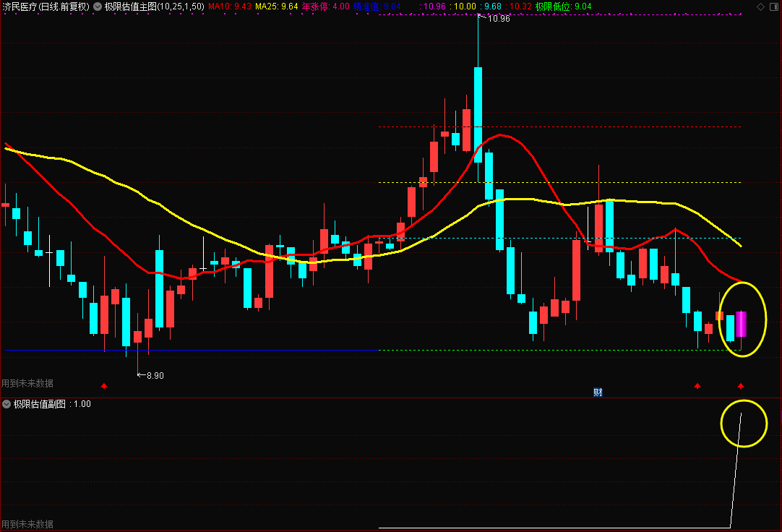Click the second-to-last red arrow marker
Image resolution: width=782 pixels, height=532 pixels.
tap(697, 385)
